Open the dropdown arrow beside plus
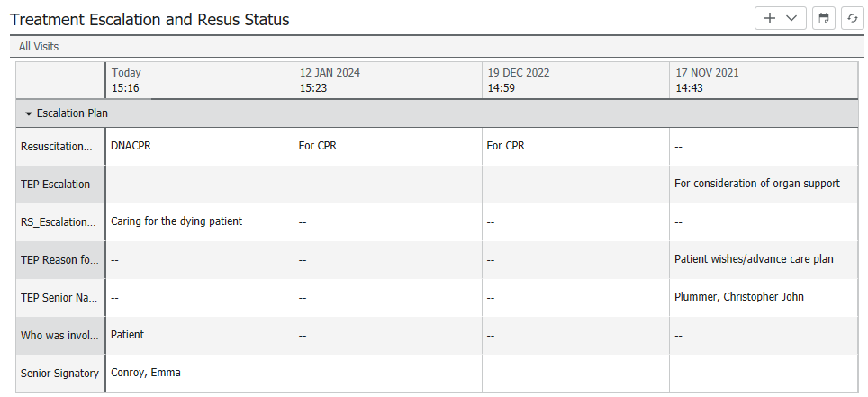The height and width of the screenshot is (397, 868). 791,18
